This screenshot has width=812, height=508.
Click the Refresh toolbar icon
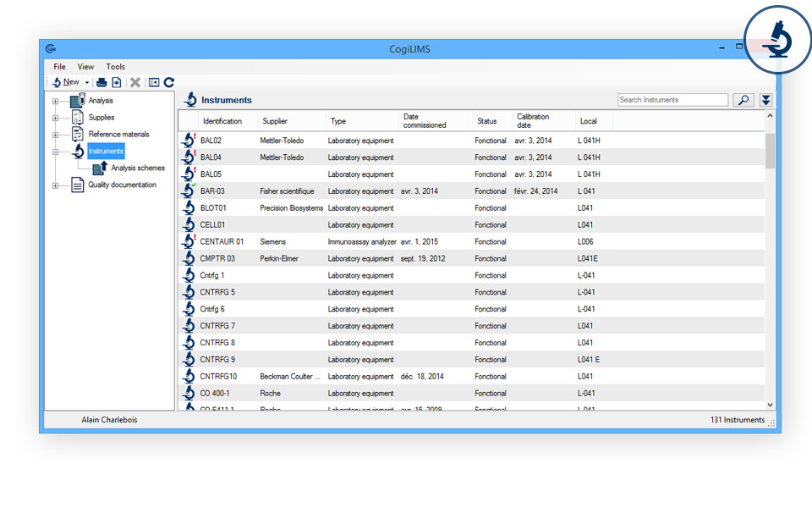169,82
